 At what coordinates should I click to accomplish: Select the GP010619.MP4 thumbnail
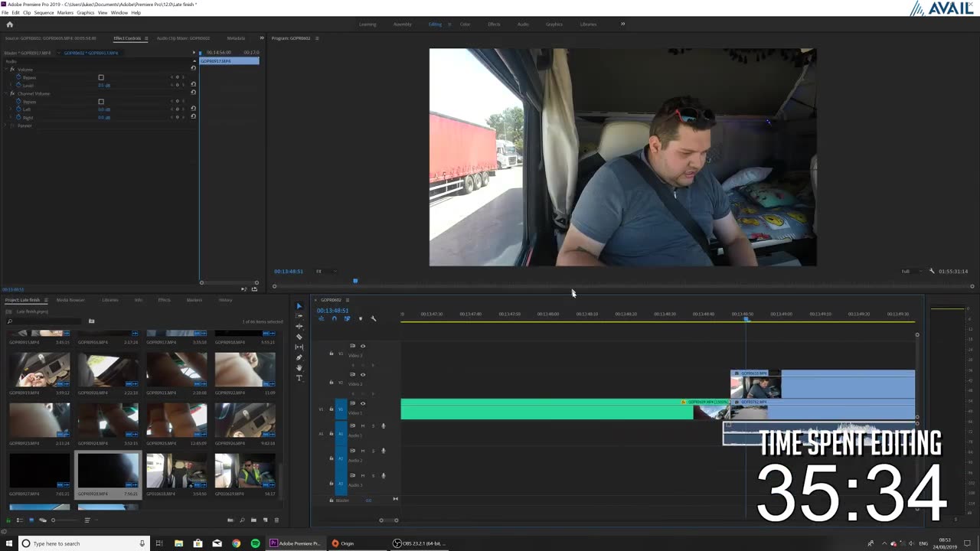245,471
